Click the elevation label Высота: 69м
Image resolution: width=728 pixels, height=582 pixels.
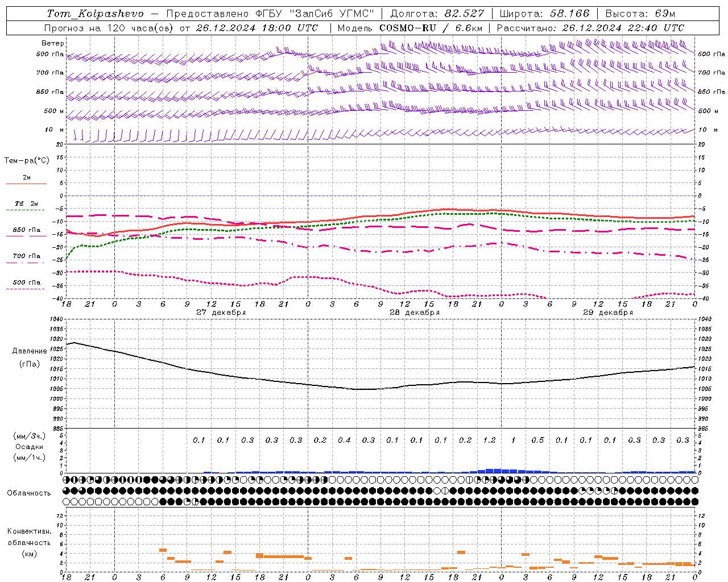tap(640, 14)
